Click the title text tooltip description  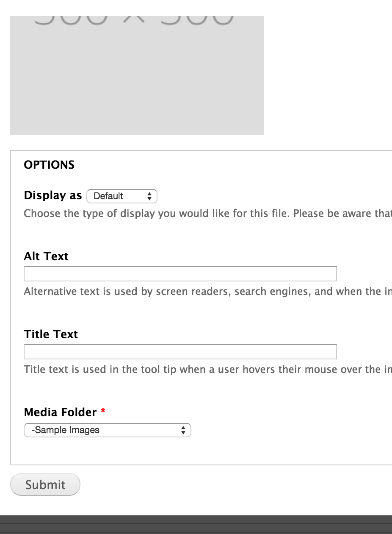[208, 370]
